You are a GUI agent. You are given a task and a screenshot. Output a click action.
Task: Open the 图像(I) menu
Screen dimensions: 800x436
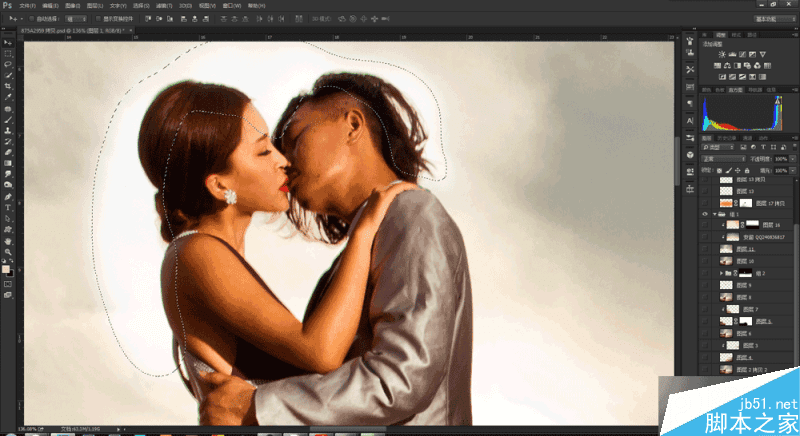(x=72, y=6)
